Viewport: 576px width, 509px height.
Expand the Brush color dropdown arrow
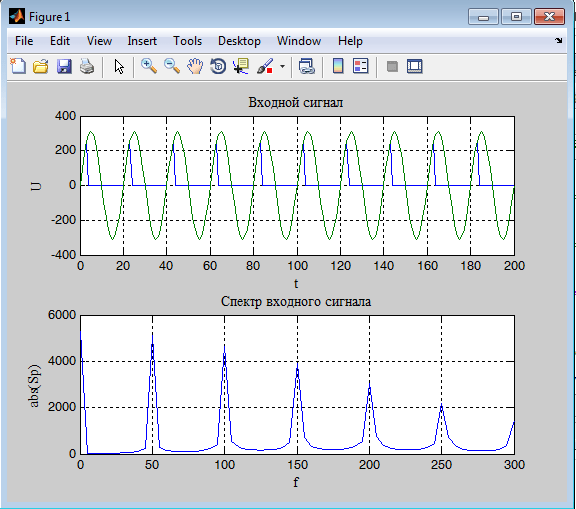click(282, 67)
